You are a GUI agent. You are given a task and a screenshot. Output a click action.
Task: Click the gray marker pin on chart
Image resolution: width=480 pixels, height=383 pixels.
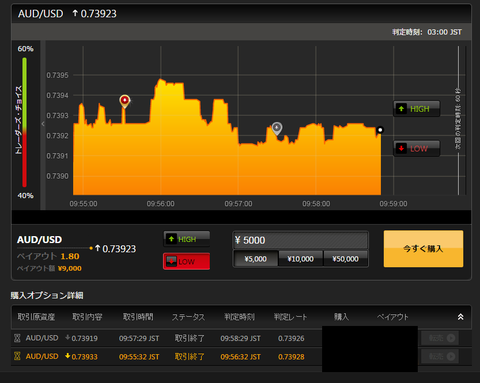coord(277,128)
